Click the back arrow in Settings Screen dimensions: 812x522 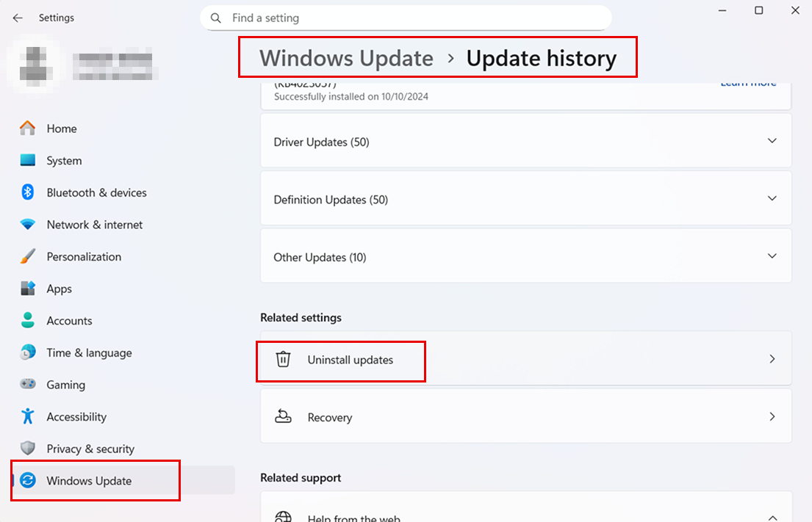18,18
